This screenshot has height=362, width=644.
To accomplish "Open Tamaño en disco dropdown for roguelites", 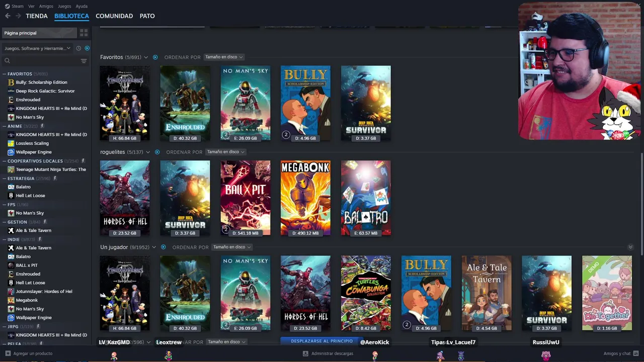I will coord(226,152).
